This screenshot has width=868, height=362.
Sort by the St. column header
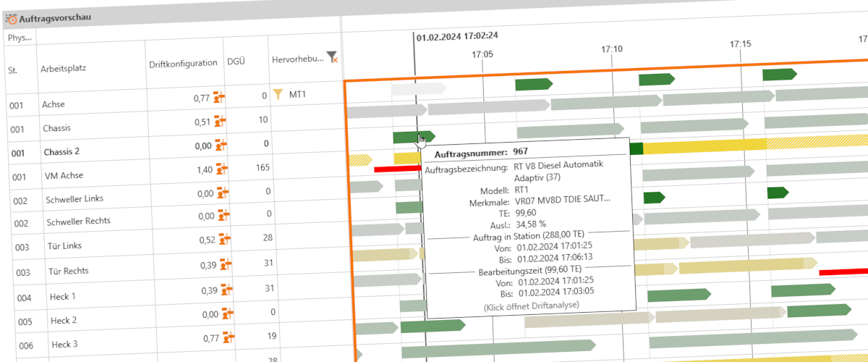pos(12,70)
